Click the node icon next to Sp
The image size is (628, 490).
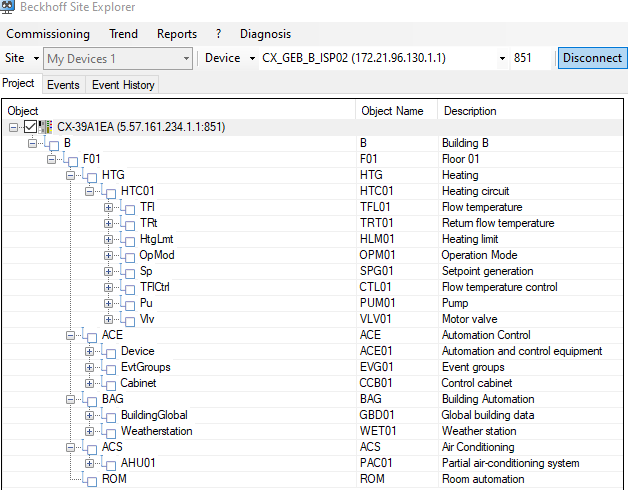(x=128, y=272)
